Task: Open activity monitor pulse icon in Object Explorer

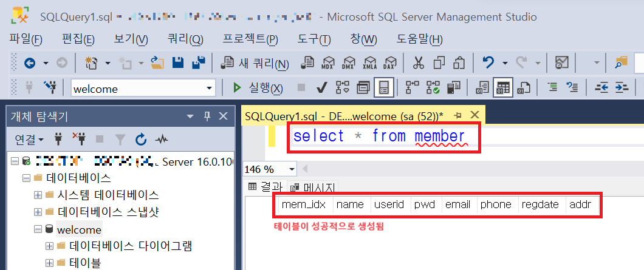Action: coord(162,140)
